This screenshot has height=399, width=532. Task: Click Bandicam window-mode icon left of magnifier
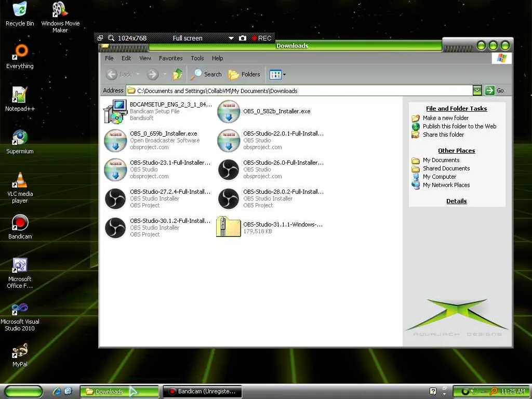click(100, 38)
